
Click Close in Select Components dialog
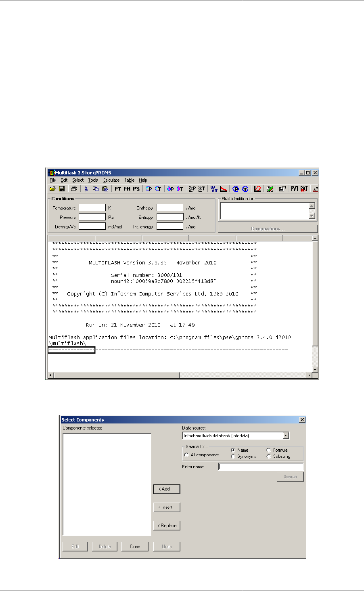coord(135,547)
